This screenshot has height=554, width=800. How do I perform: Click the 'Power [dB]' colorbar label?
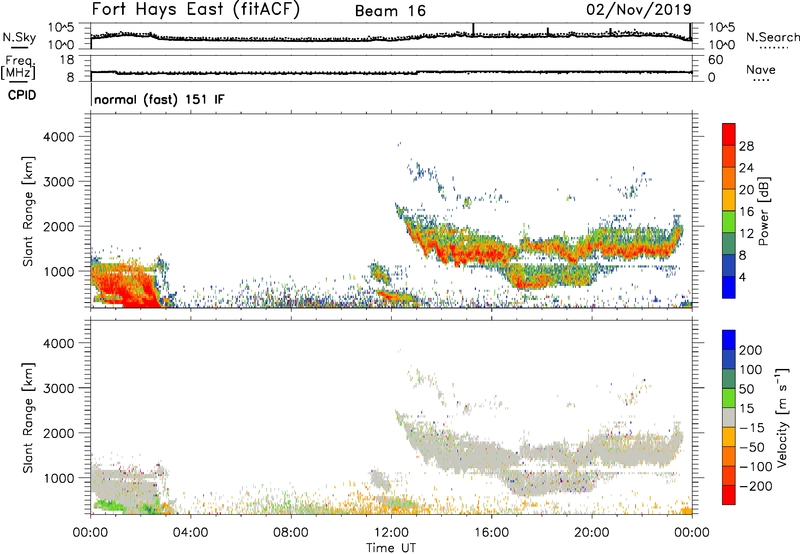click(x=763, y=211)
